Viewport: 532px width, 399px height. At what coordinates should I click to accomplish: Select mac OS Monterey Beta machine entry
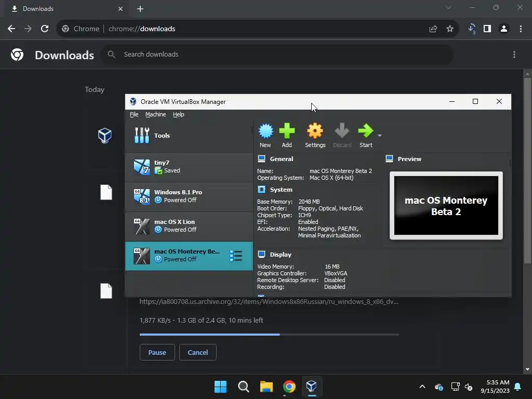[189, 256]
